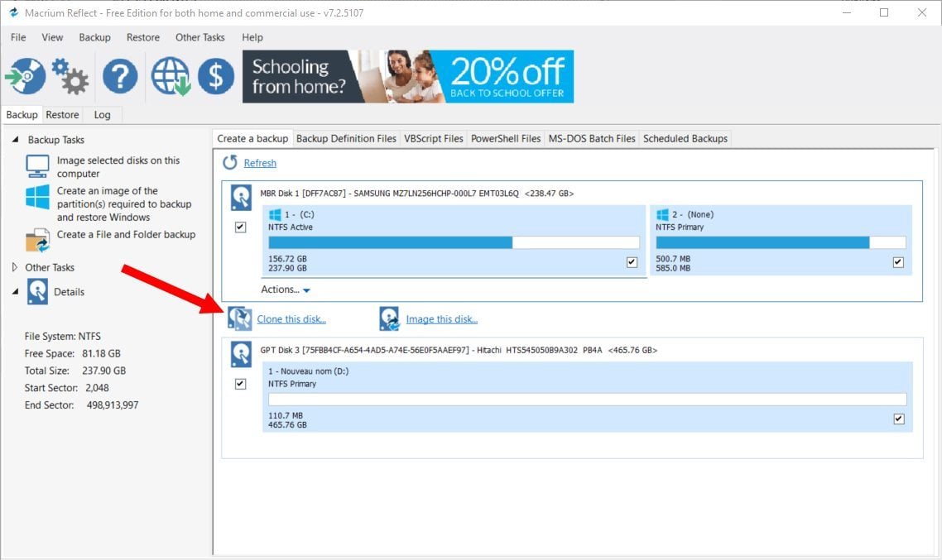Click the Refresh link
Viewport: 942px width, 560px height.
coord(260,163)
